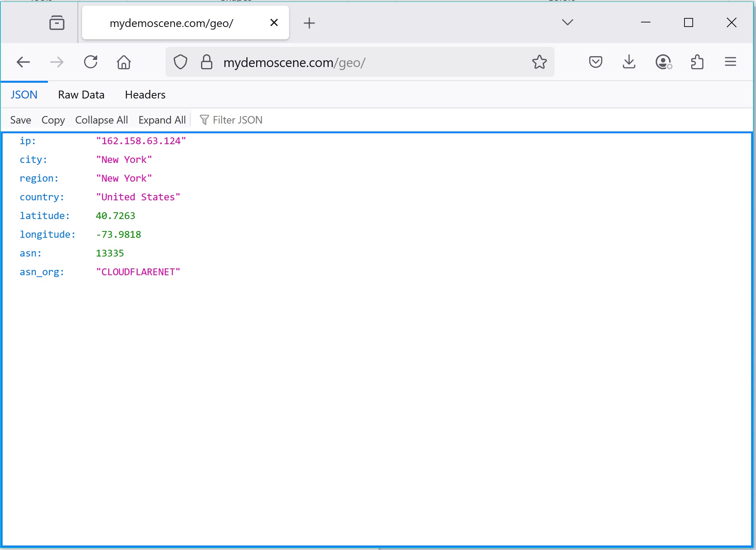756x550 pixels.
Task: Switch to the Headers tab
Action: point(145,95)
